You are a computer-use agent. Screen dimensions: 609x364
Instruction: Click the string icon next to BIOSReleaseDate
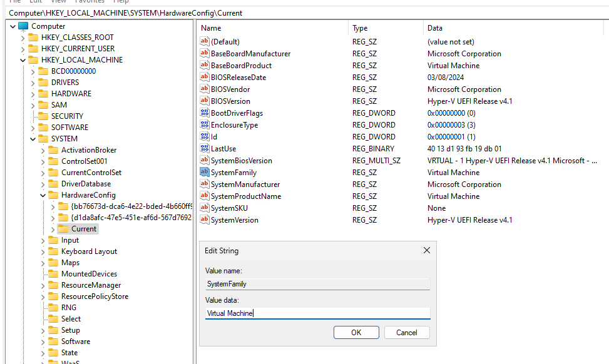click(204, 77)
